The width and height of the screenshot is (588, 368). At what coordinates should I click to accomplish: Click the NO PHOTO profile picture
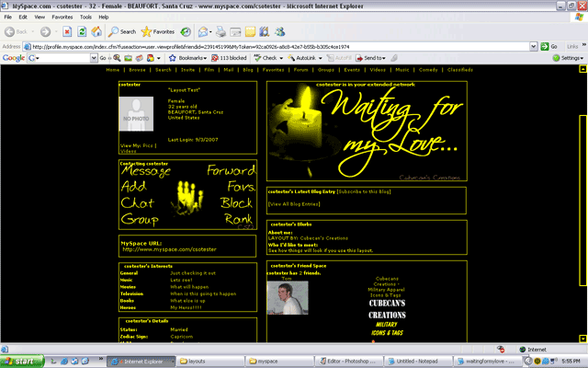tap(136, 114)
